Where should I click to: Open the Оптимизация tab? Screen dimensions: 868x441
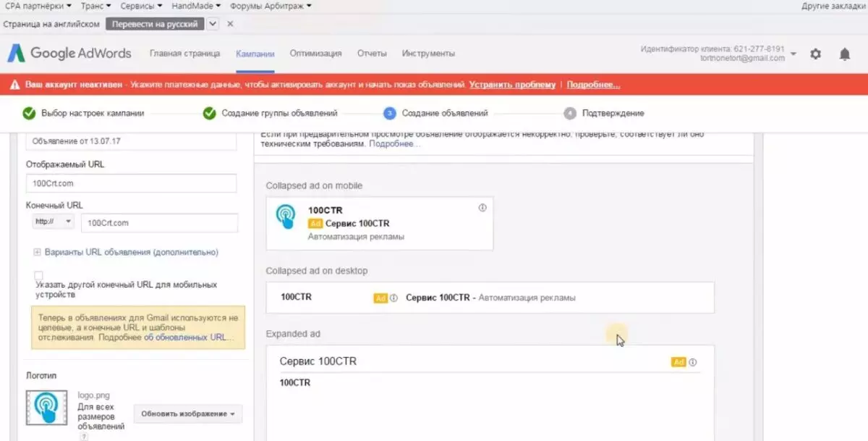(x=315, y=54)
